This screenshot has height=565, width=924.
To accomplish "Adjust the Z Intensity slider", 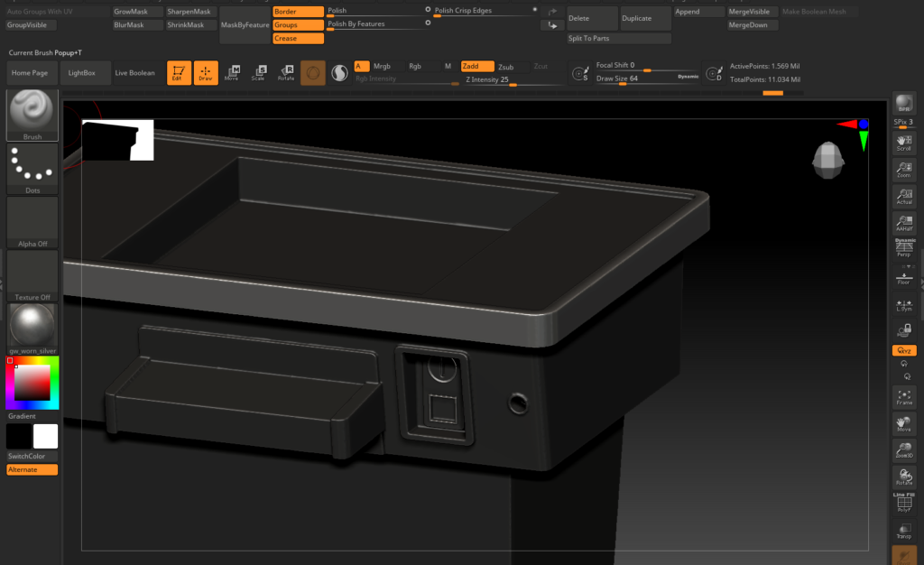I will click(x=513, y=80).
